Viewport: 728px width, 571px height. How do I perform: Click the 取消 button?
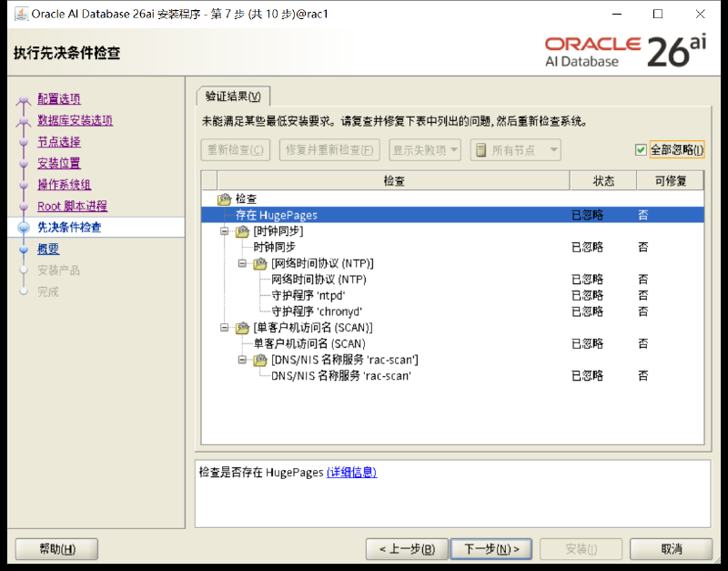pos(671,549)
